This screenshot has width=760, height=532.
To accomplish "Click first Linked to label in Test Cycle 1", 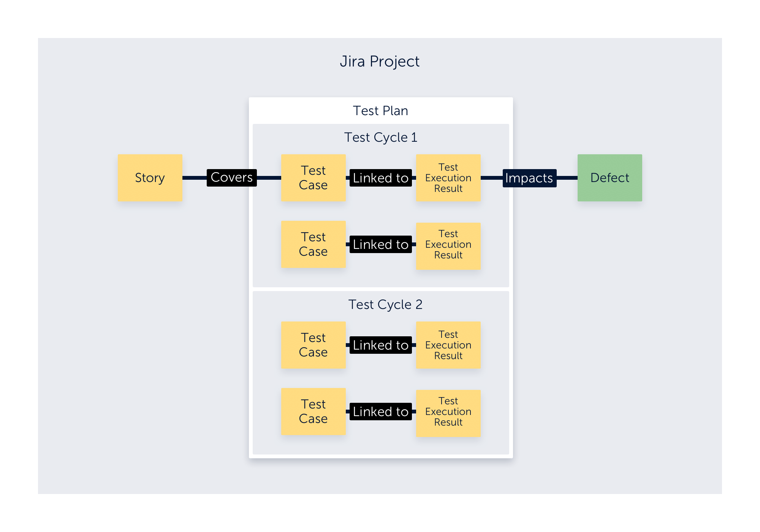I will pyautogui.click(x=380, y=178).
